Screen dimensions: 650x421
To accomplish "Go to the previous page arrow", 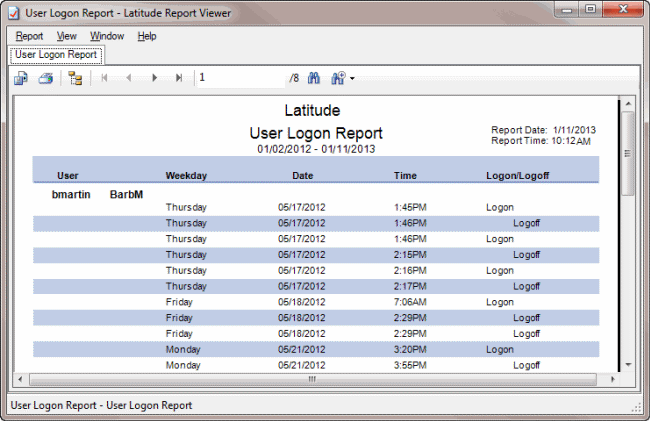I will [x=129, y=77].
